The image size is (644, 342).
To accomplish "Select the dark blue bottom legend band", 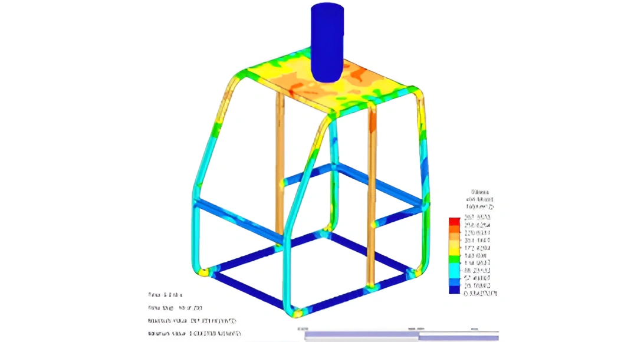I will (454, 290).
